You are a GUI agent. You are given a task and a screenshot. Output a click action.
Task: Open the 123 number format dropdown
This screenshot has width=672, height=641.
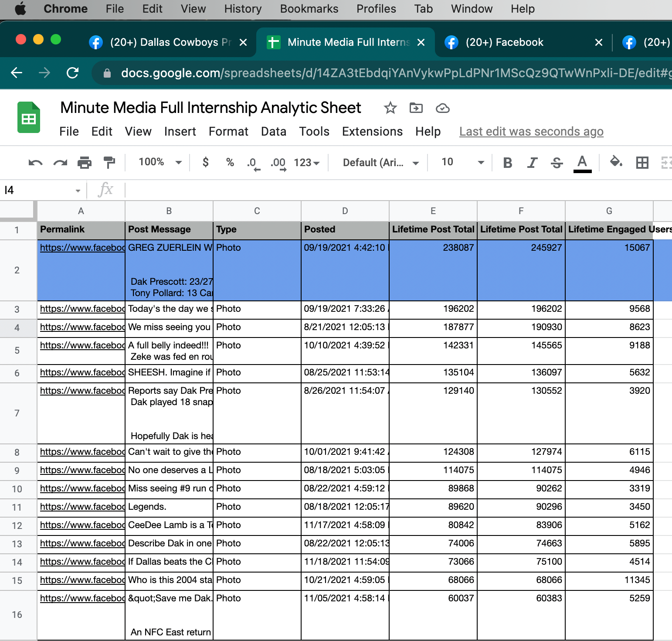click(x=307, y=163)
